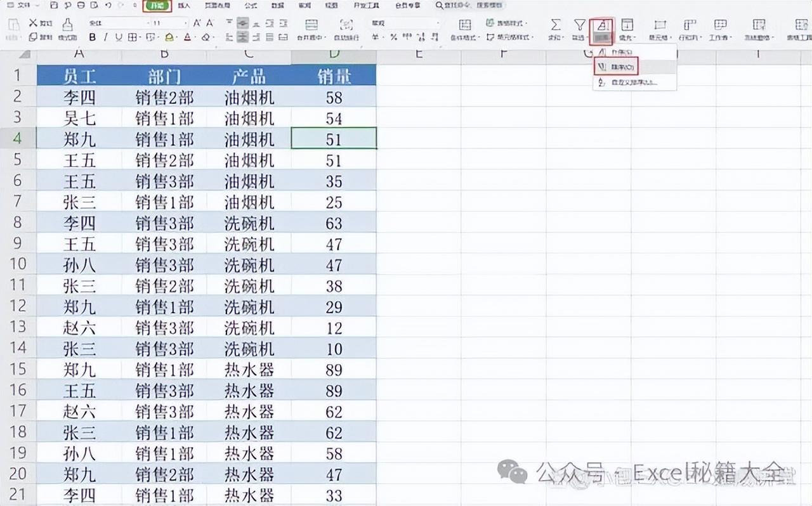
Task: Select the View ribbon tab
Action: coord(331,6)
